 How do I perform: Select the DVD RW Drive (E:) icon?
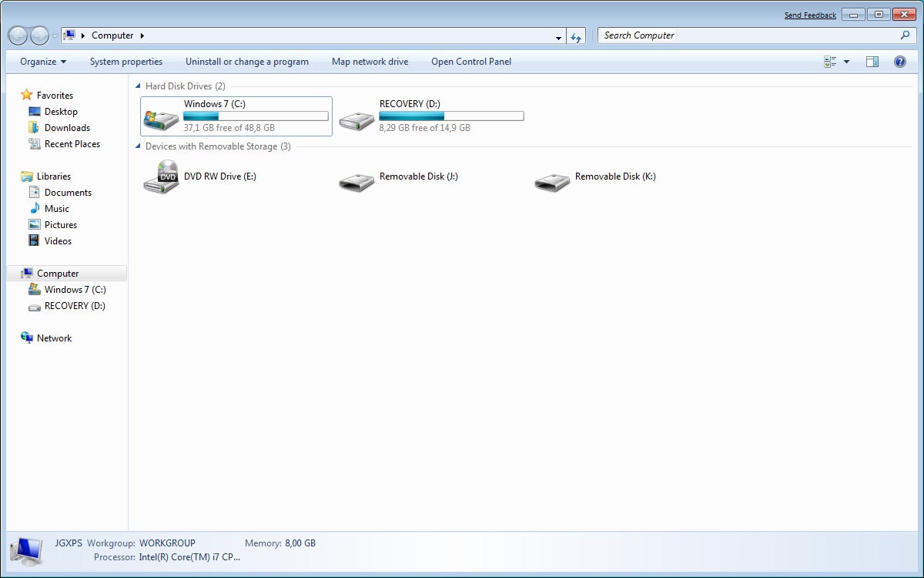tap(161, 176)
